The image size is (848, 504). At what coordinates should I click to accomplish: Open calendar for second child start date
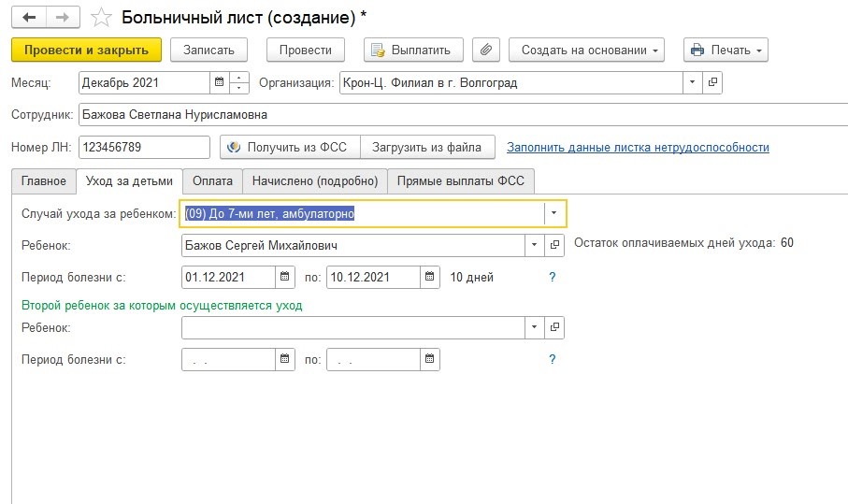(x=285, y=359)
